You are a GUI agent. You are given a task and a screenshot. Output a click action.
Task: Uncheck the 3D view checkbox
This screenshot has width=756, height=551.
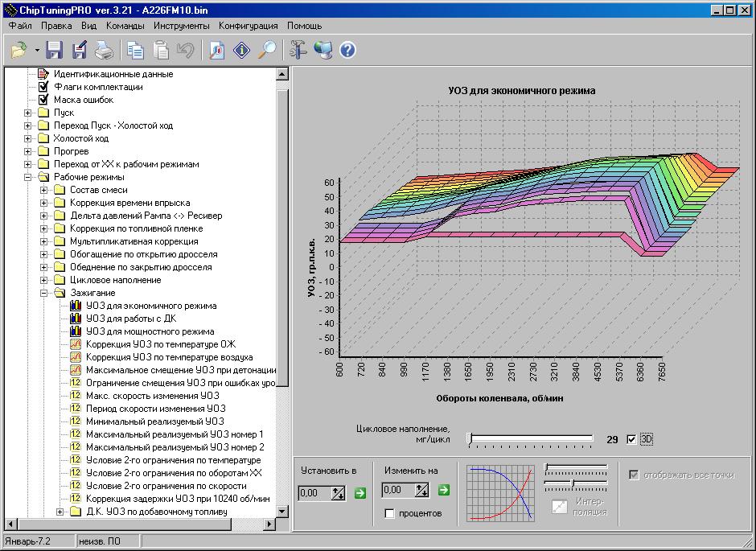(631, 439)
